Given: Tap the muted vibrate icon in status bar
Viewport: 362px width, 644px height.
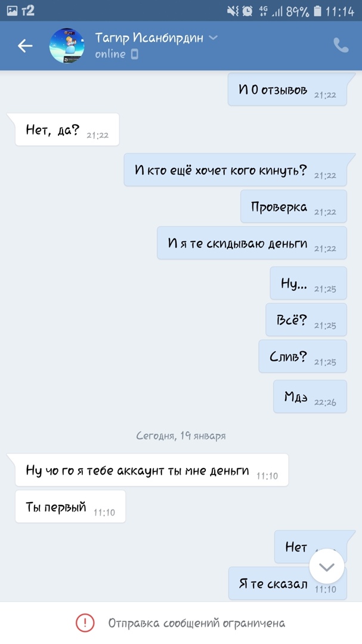Looking at the screenshot, I should (233, 11).
